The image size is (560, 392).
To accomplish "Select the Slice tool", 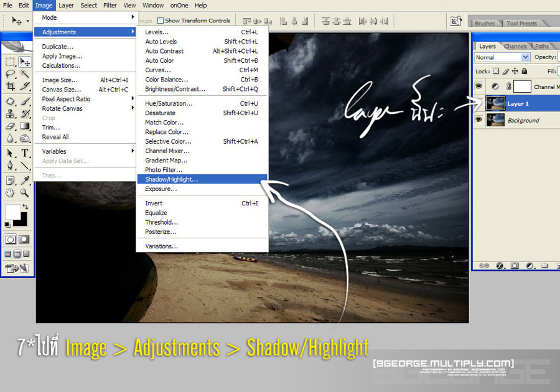I will click(x=25, y=86).
